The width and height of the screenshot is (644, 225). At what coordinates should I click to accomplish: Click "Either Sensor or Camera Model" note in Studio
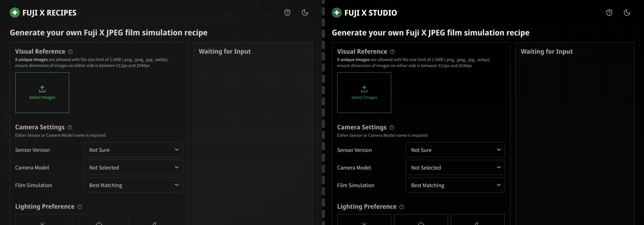(x=382, y=135)
